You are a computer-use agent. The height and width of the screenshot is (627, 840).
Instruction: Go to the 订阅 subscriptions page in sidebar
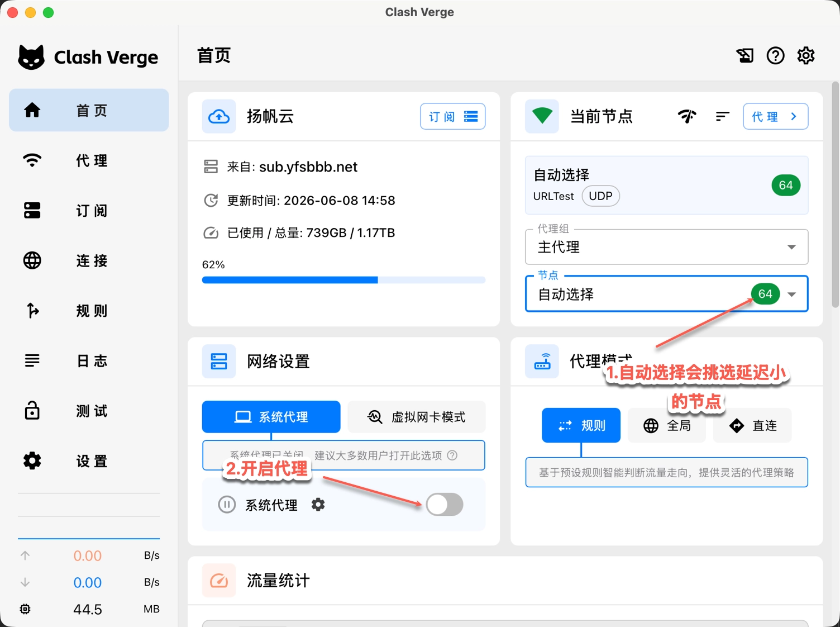coord(89,210)
